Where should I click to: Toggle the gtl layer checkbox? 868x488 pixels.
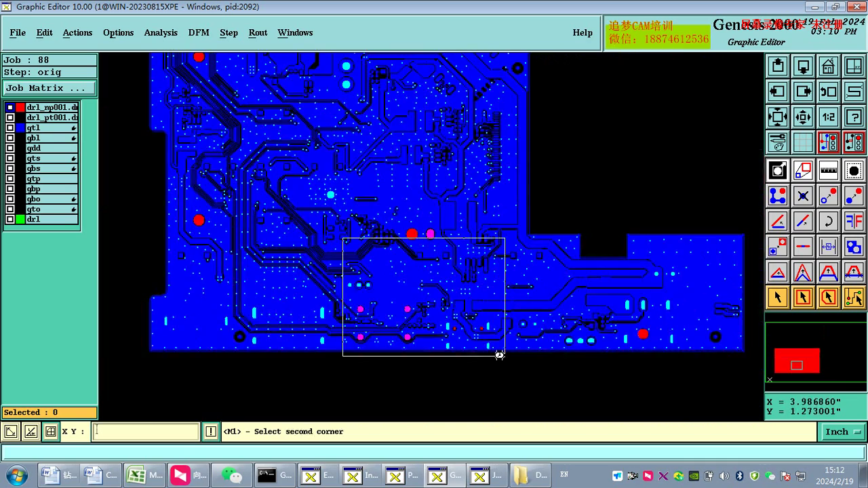[x=10, y=128]
